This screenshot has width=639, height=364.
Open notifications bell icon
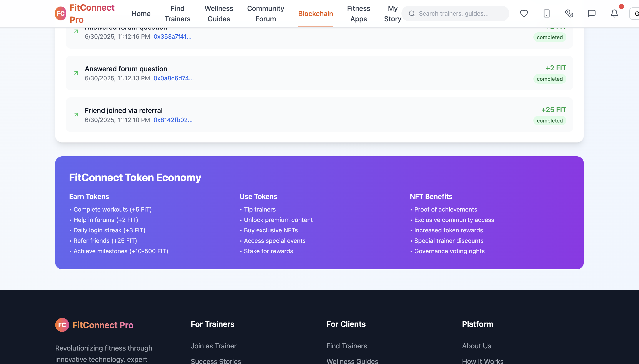[x=614, y=13]
